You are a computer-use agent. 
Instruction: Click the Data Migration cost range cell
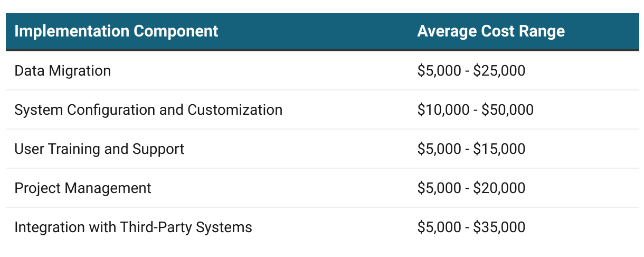point(471,71)
